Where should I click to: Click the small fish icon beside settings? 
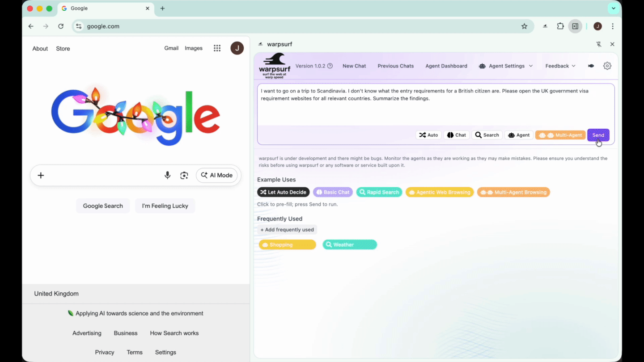591,66
